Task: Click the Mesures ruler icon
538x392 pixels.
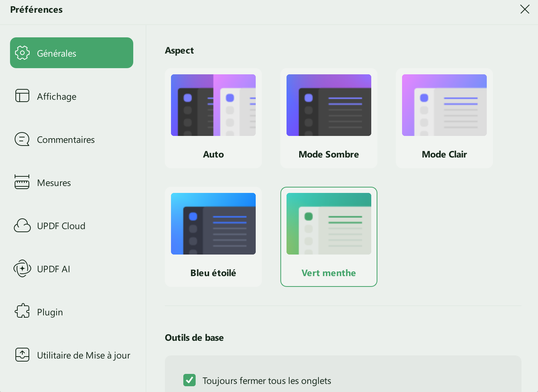Action: point(22,182)
